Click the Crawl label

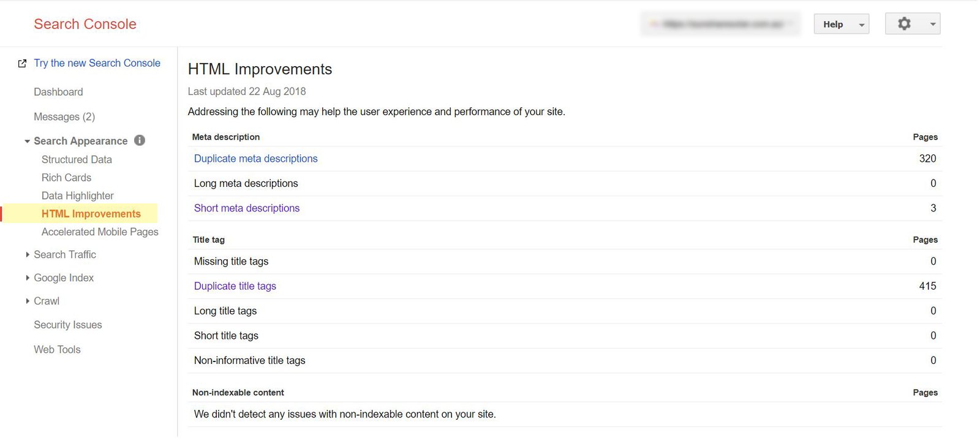47,301
